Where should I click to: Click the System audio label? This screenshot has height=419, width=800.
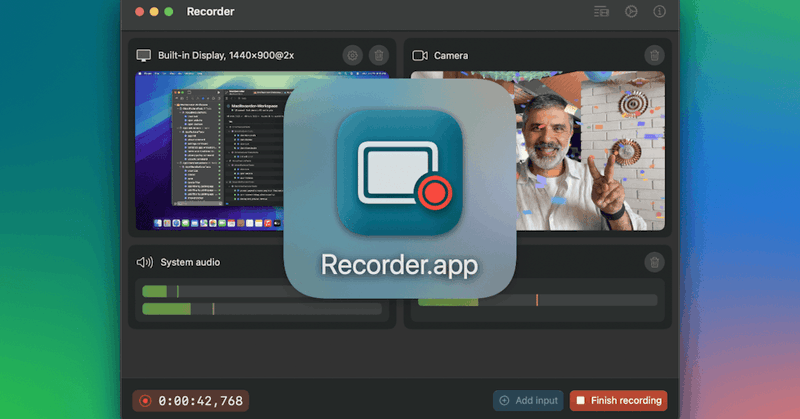coord(190,262)
